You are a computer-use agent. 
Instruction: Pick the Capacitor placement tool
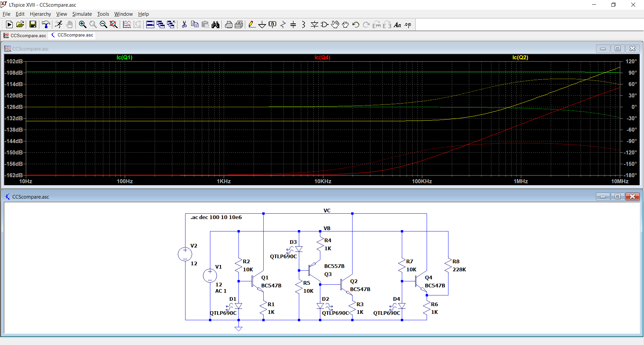[293, 24]
